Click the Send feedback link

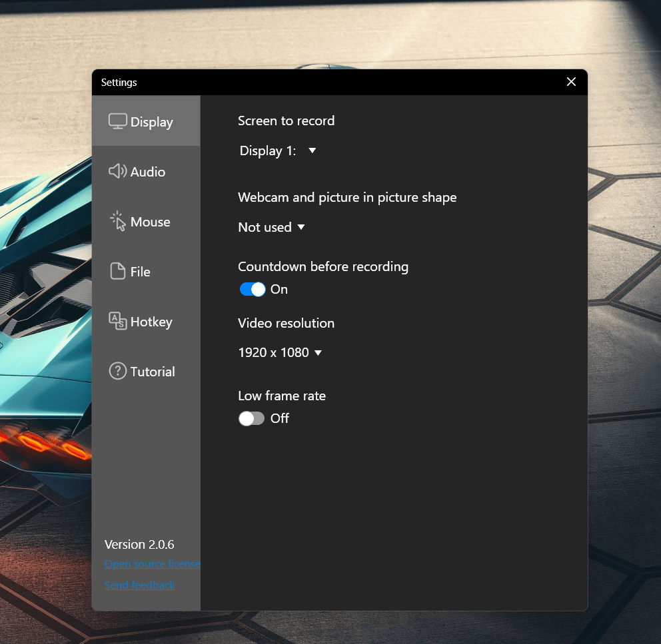pos(139,585)
